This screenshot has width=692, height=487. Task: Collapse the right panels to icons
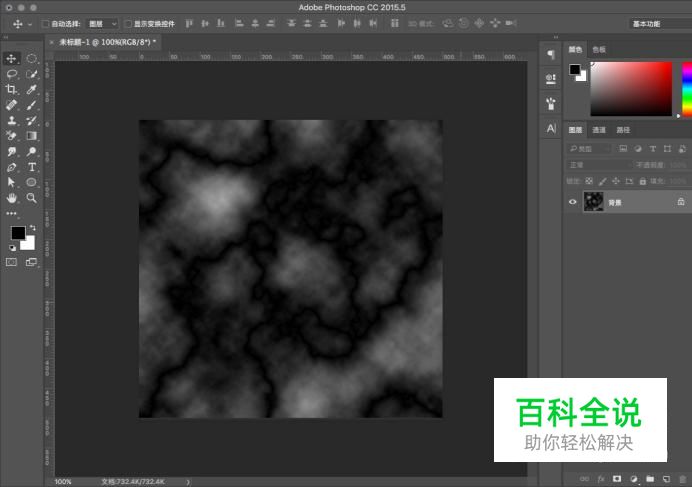click(556, 38)
